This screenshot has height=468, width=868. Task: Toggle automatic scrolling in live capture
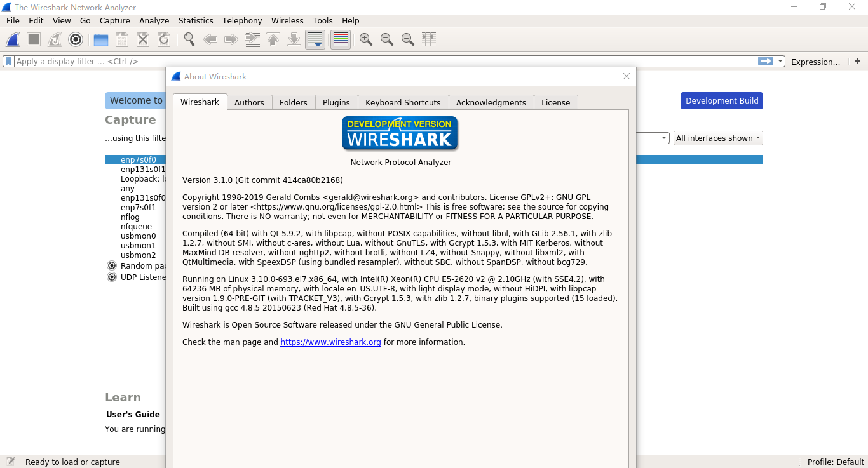point(315,39)
